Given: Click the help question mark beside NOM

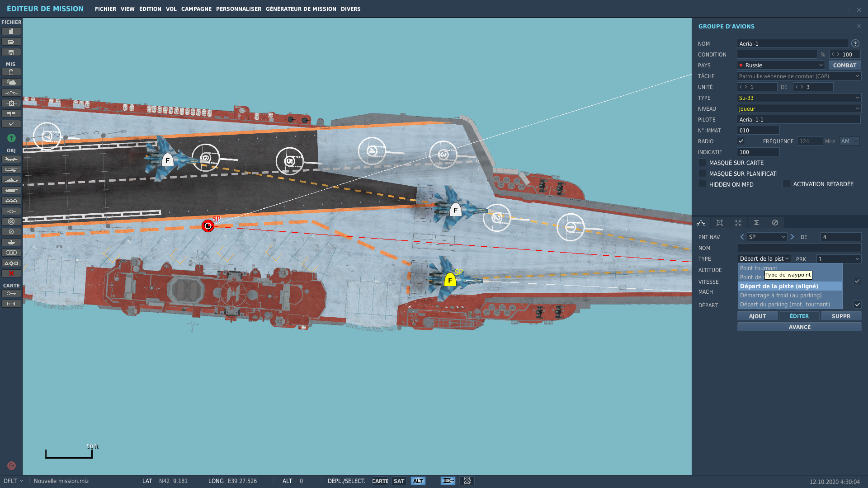Looking at the screenshot, I should 855,43.
